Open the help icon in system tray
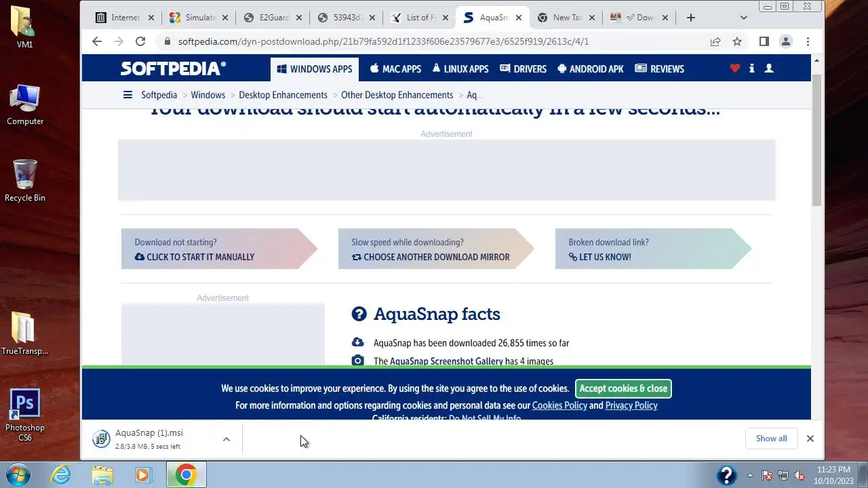 [x=726, y=475]
